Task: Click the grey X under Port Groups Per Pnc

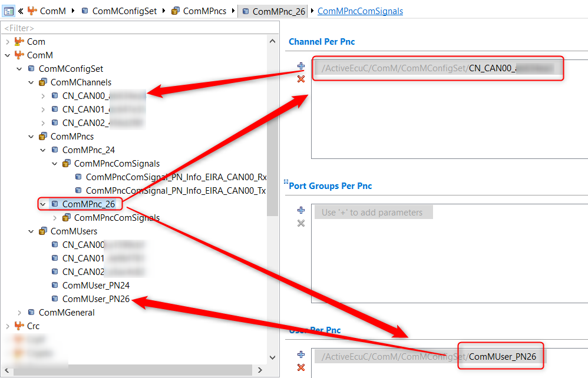Action: 300,223
